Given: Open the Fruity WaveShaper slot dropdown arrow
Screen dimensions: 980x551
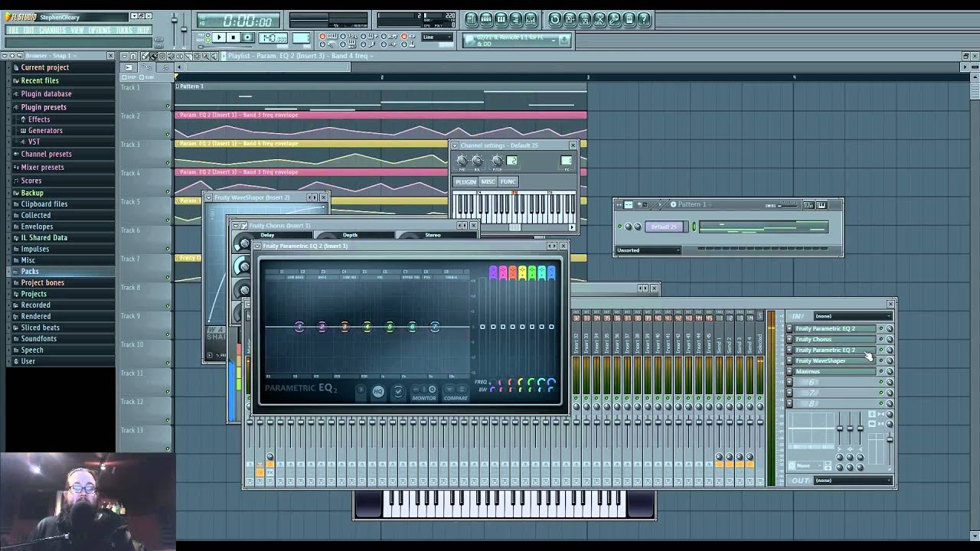Looking at the screenshot, I should 790,360.
